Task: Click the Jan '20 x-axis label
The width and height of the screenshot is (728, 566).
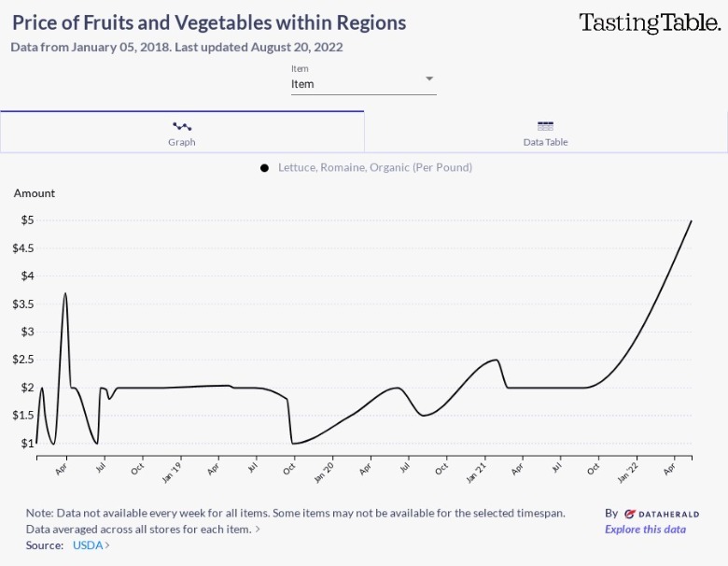Action: point(328,472)
